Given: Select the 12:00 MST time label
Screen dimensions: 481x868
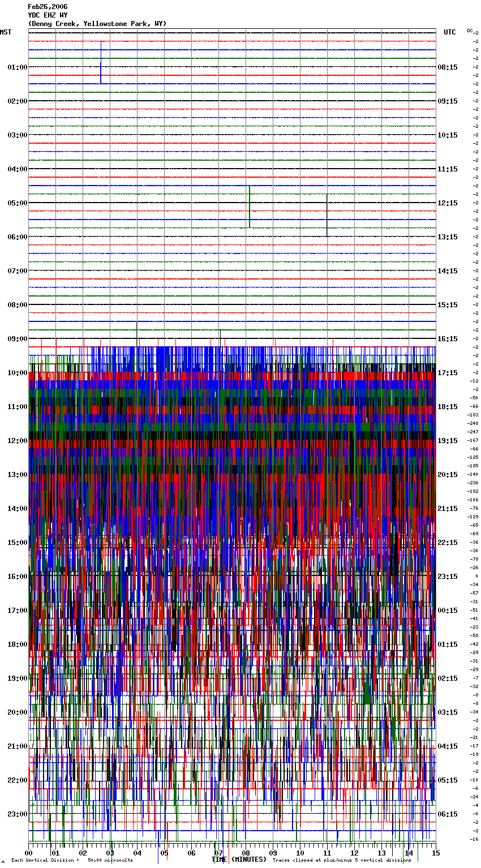Looking at the screenshot, I should (17, 440).
